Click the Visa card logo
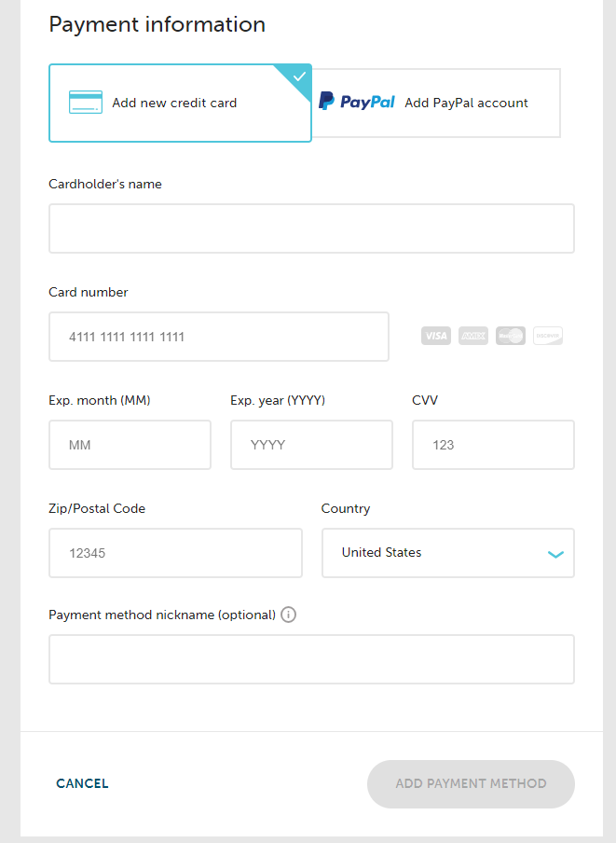616x843 pixels. [x=435, y=336]
